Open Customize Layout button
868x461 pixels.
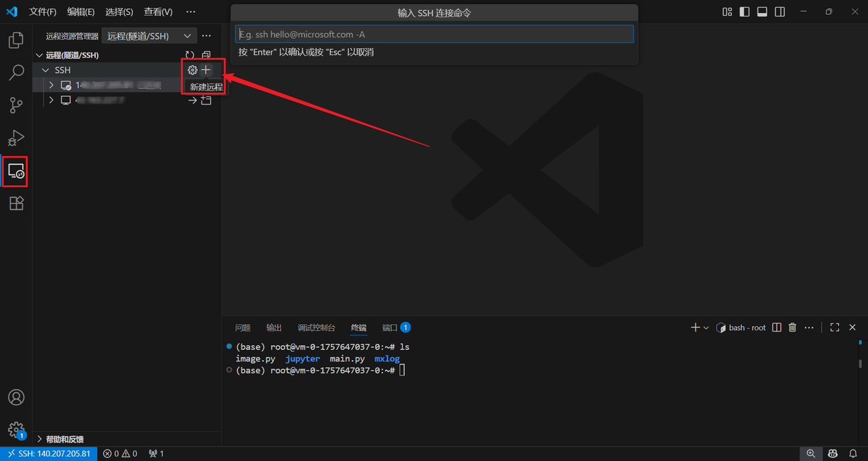(x=727, y=12)
